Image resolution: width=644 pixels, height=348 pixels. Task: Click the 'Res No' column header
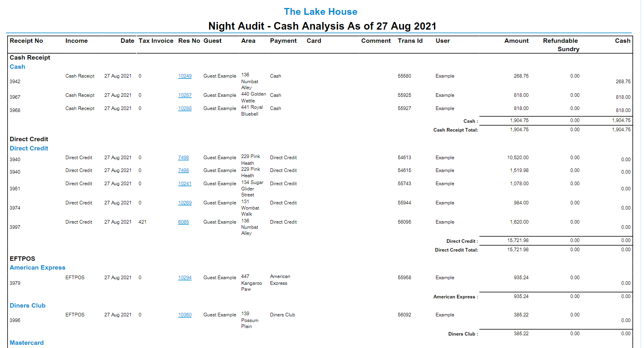189,41
